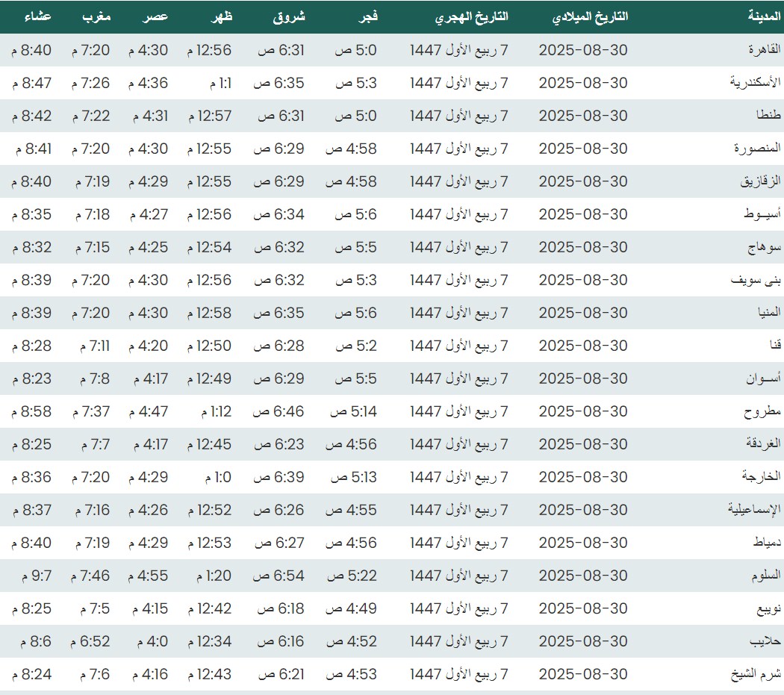Click the Gregorian date in طنطا row
Screen dimensions: 784x695
tap(583, 116)
